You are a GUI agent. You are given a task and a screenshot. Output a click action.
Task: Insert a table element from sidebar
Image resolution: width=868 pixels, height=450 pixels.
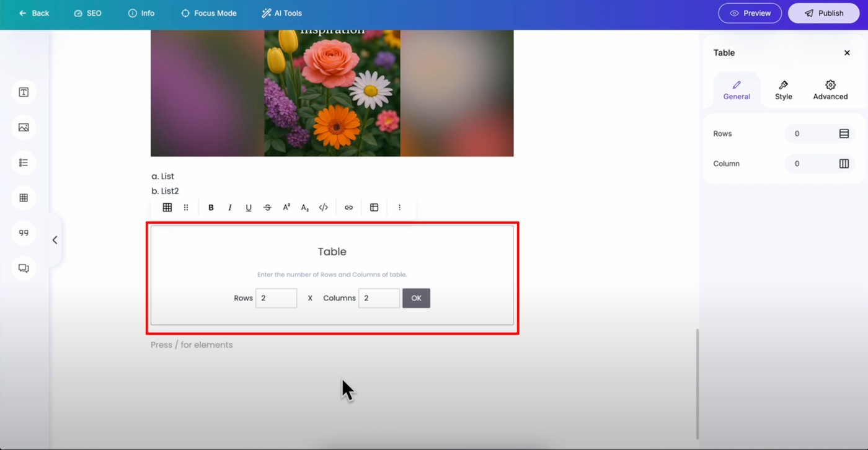pyautogui.click(x=24, y=198)
